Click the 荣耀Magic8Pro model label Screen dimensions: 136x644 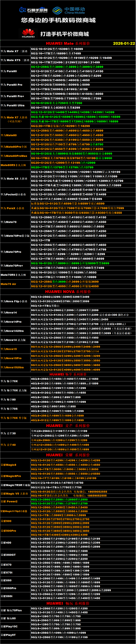(x=11, y=476)
